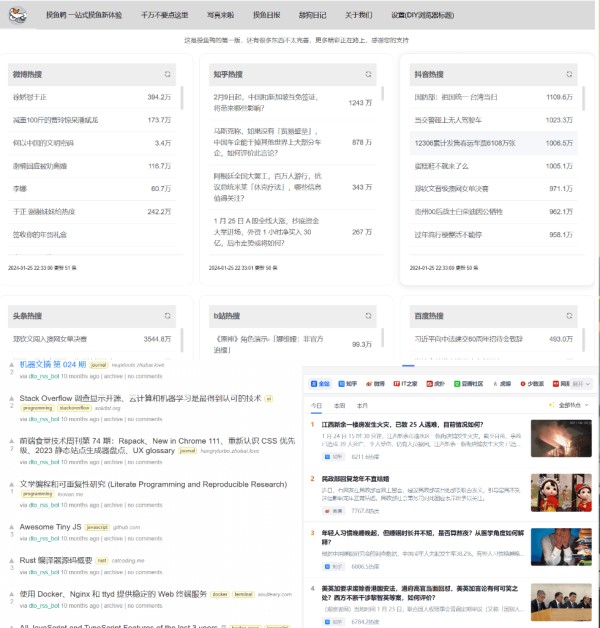Click the 李娜 entry in 微博热搜

tap(92, 189)
